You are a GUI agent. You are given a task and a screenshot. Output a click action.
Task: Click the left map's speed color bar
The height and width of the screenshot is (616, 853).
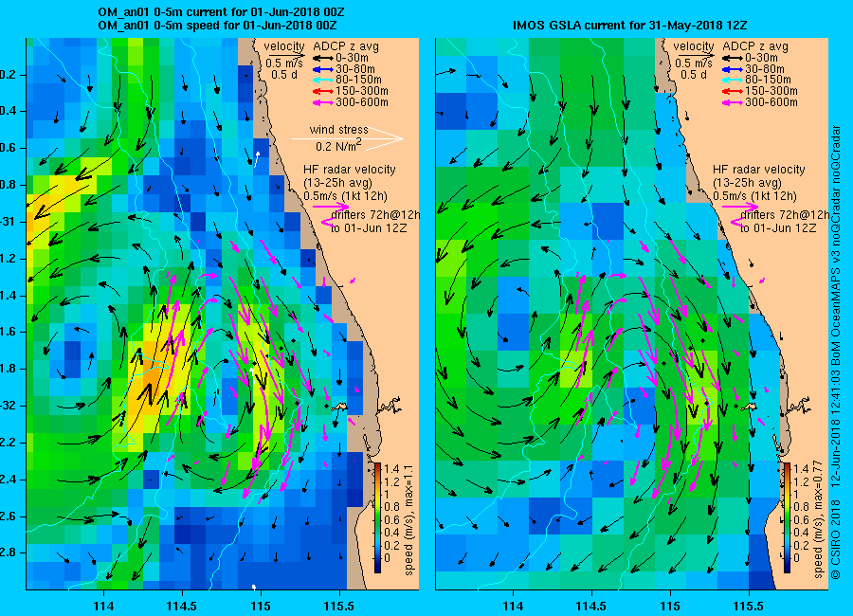pos(377,517)
